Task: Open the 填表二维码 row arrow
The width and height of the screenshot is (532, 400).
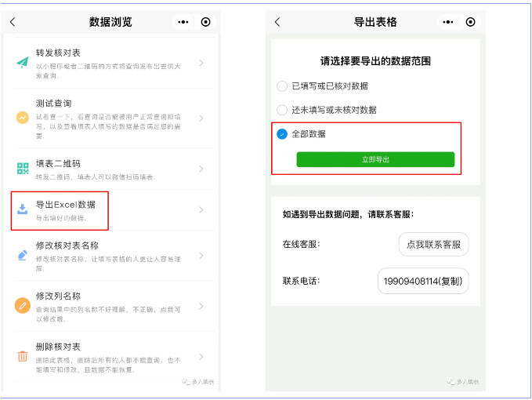Action: point(201,169)
